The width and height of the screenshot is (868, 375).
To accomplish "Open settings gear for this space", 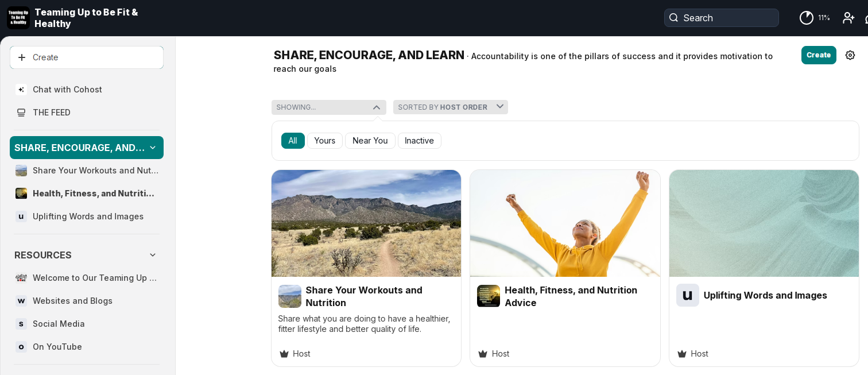I will click(x=850, y=55).
